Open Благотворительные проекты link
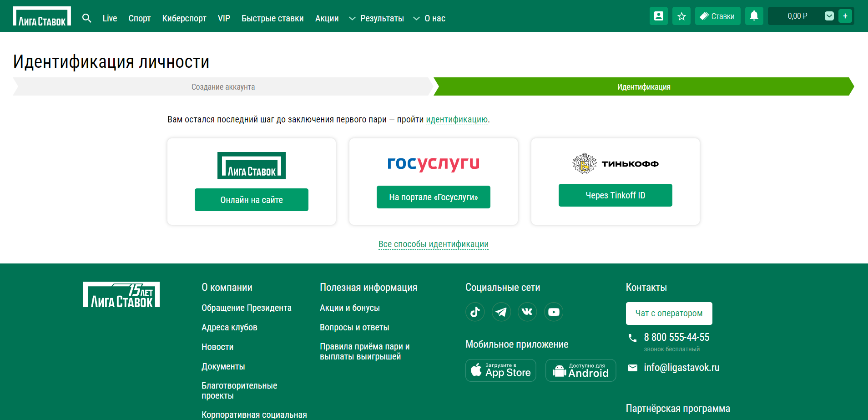The height and width of the screenshot is (420, 868). tap(239, 391)
